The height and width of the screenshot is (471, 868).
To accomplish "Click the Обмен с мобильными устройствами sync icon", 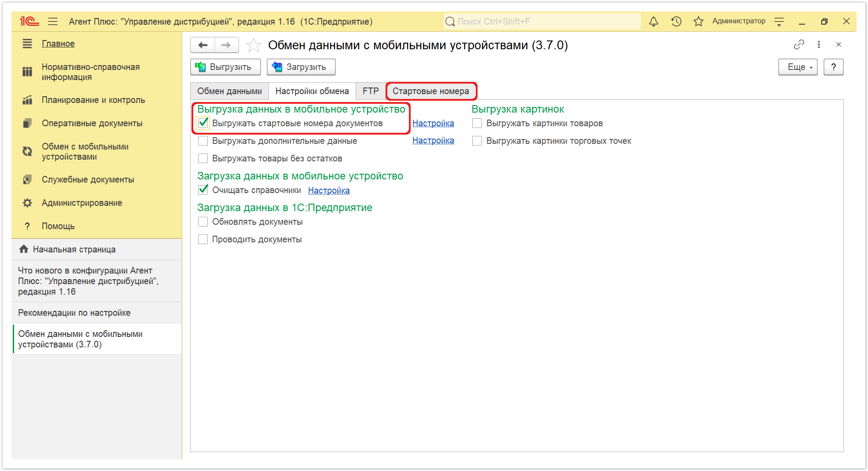I will tap(27, 151).
